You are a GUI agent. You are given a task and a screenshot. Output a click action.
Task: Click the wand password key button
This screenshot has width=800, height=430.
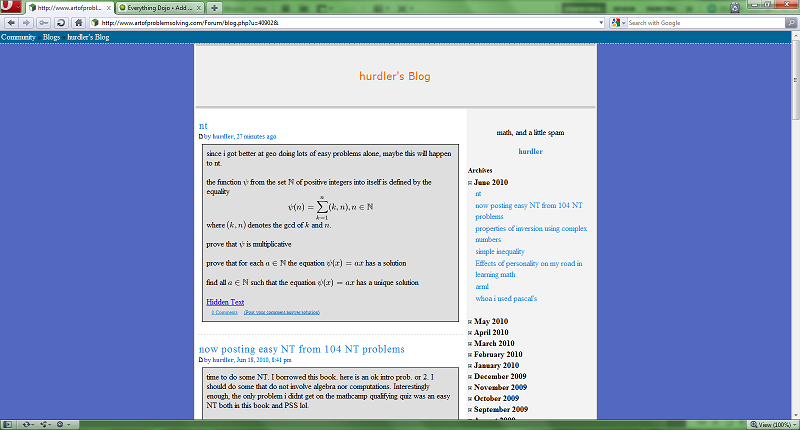click(44, 23)
